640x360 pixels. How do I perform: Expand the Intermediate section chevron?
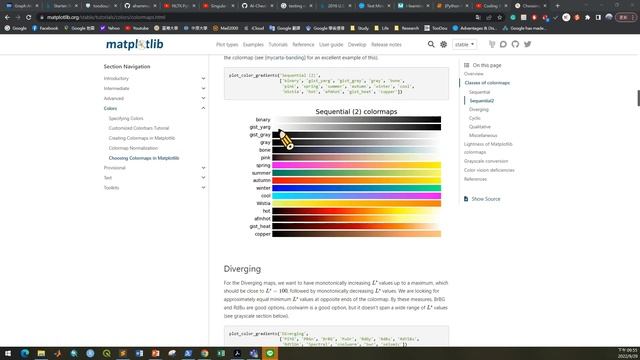coord(203,88)
